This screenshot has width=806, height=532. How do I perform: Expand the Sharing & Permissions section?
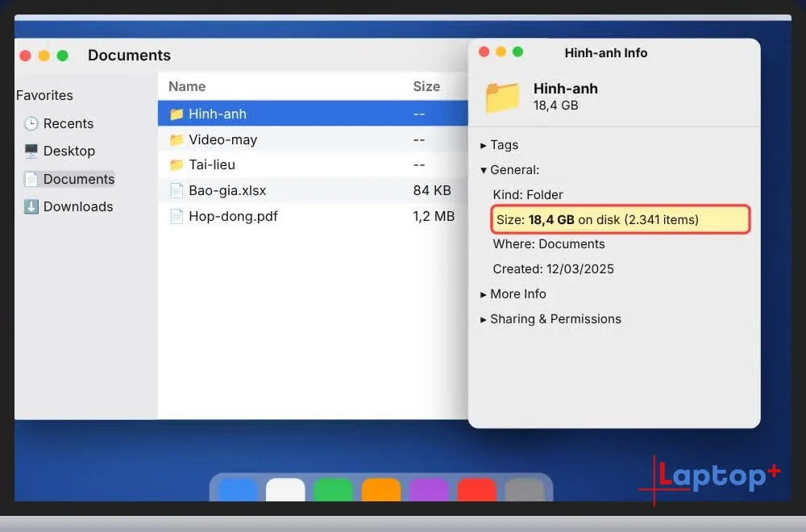click(483, 320)
